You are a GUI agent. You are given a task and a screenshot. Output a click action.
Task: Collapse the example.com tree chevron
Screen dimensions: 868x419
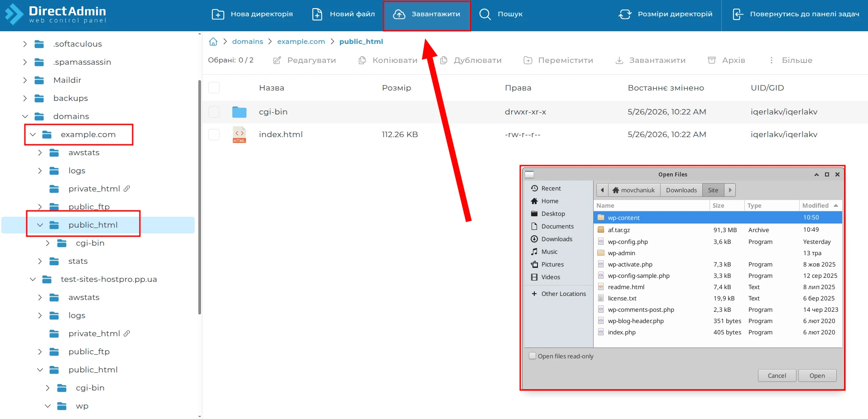click(x=33, y=134)
